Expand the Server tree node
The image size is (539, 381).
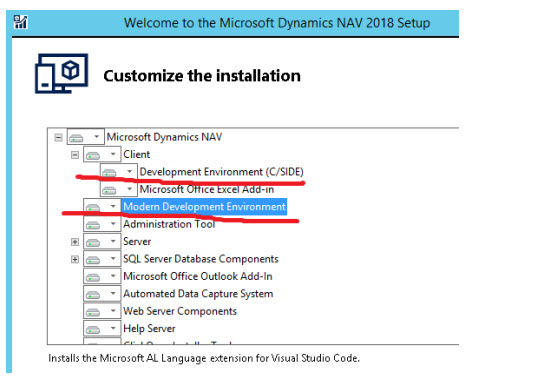click(75, 242)
